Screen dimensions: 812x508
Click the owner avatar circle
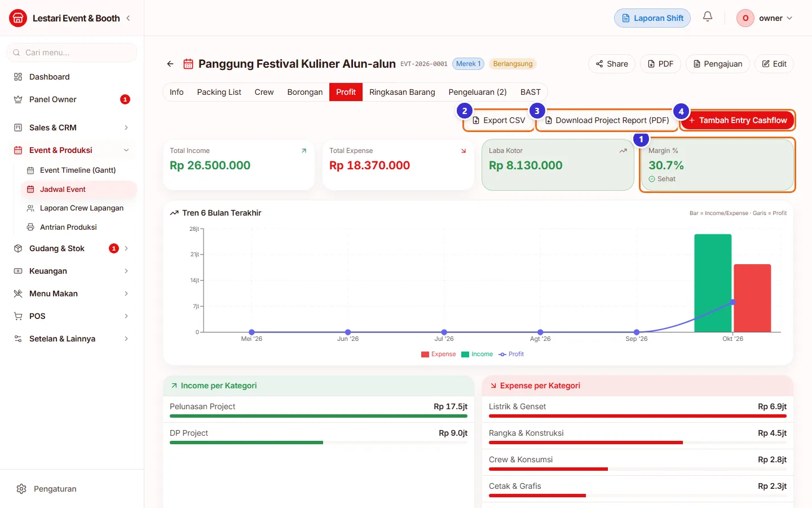745,18
